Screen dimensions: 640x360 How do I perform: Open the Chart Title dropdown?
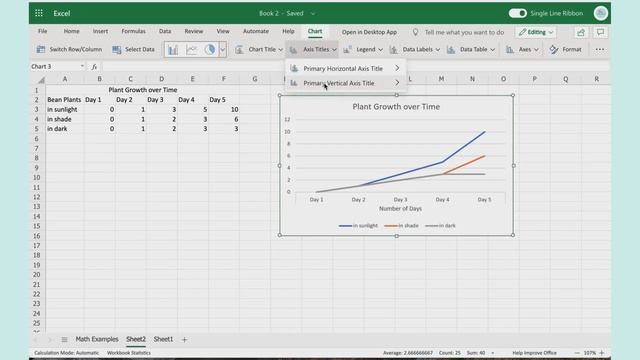point(259,49)
